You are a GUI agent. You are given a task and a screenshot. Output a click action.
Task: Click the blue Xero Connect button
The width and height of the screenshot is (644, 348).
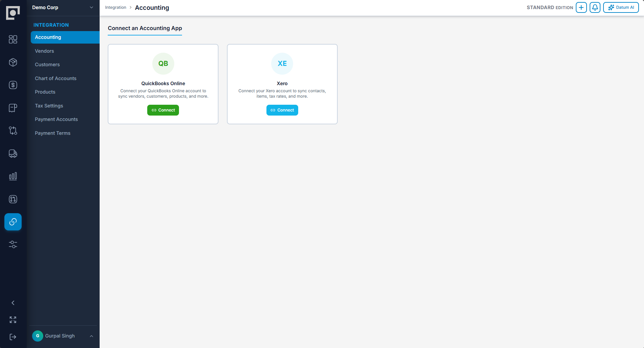(282, 110)
